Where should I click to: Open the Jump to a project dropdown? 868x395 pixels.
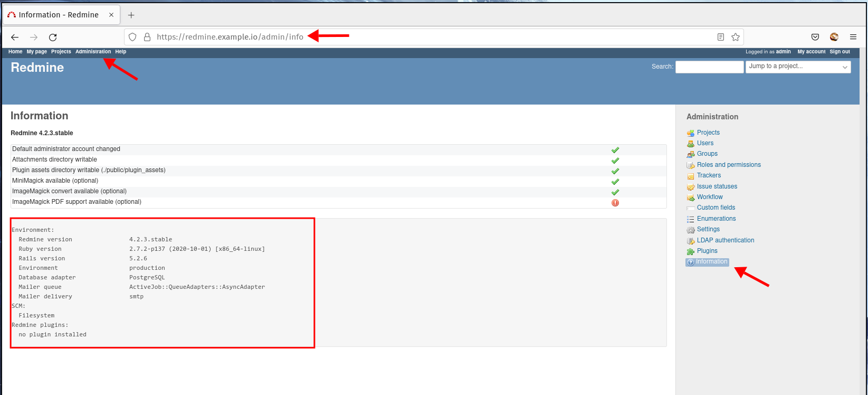798,67
